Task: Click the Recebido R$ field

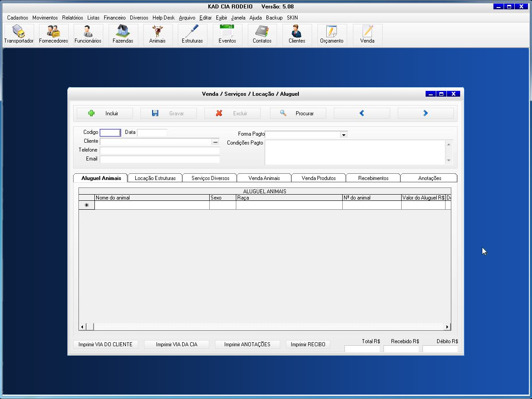Action: (401, 349)
